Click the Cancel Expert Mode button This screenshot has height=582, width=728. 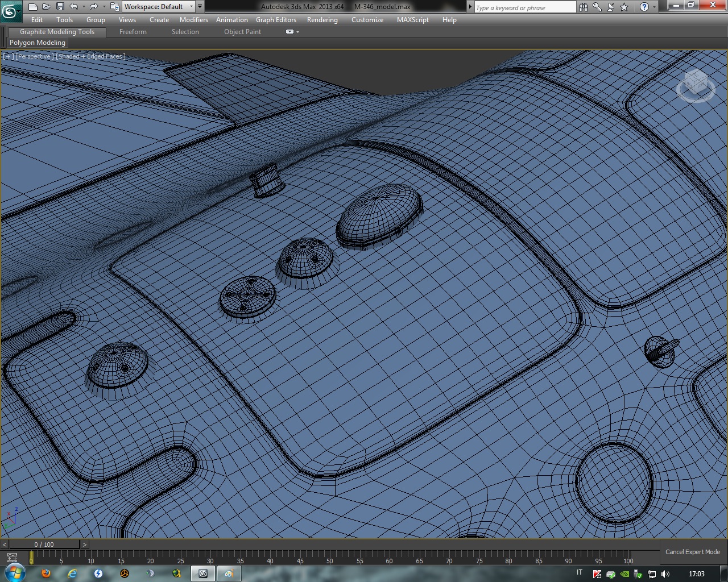pyautogui.click(x=692, y=552)
